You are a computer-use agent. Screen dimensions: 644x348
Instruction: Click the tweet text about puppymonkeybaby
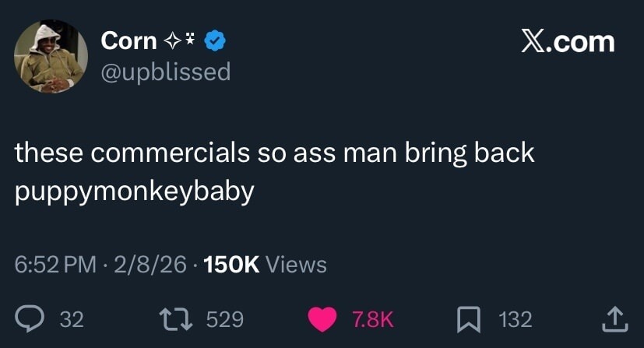[275, 171]
